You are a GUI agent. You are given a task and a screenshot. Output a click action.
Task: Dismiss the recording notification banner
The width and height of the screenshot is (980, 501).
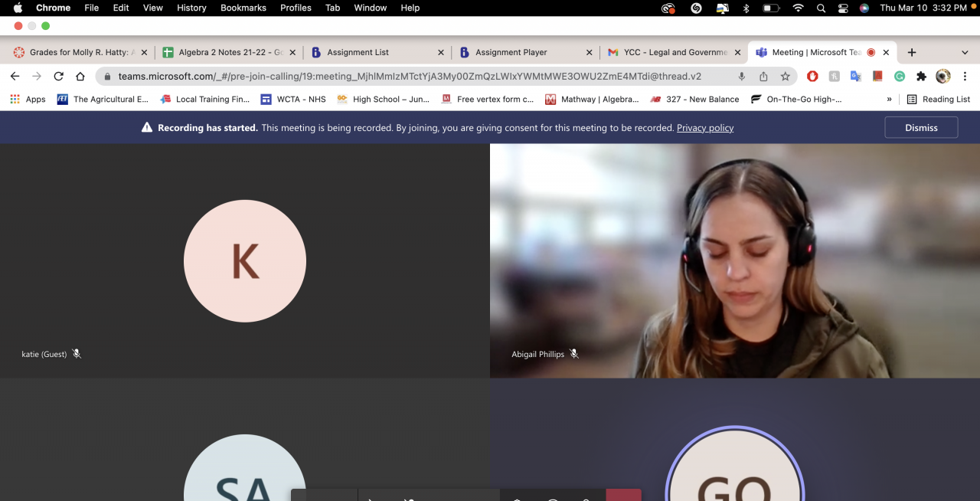[x=921, y=127]
